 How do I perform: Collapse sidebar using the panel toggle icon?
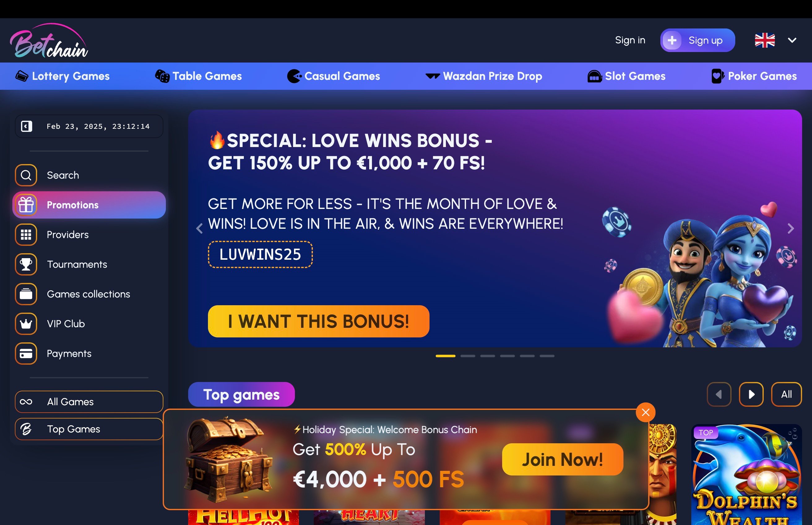26,126
